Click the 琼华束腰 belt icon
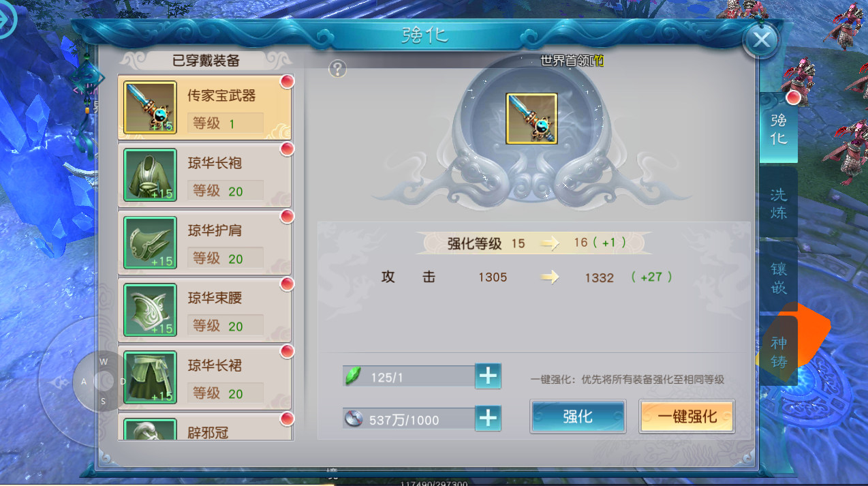The image size is (868, 486). point(151,309)
